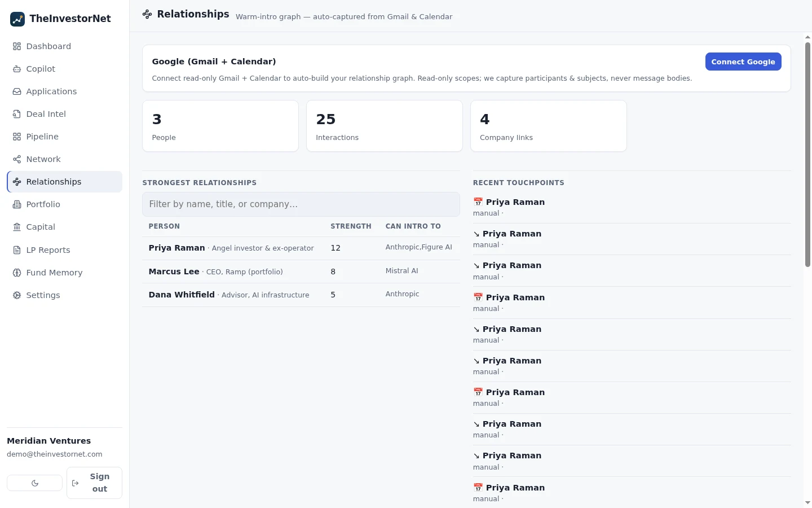
Task: Click the LP Reports sidebar link
Action: [x=64, y=250]
